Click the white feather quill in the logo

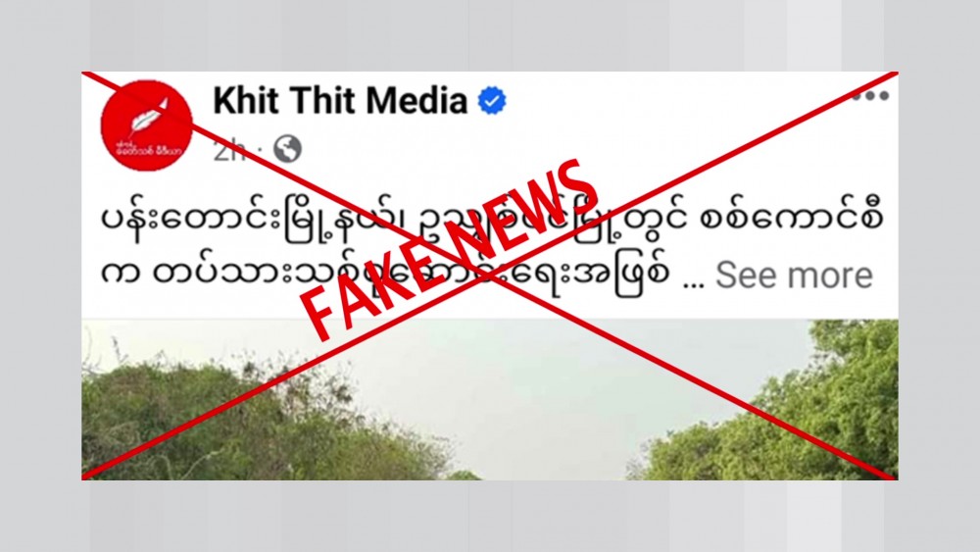[x=149, y=116]
